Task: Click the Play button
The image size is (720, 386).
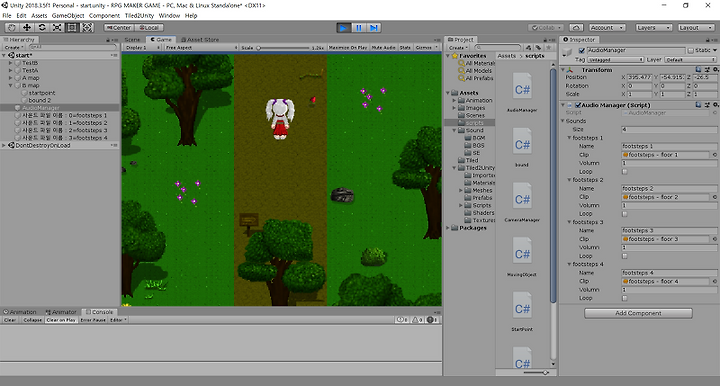Action: (343, 28)
